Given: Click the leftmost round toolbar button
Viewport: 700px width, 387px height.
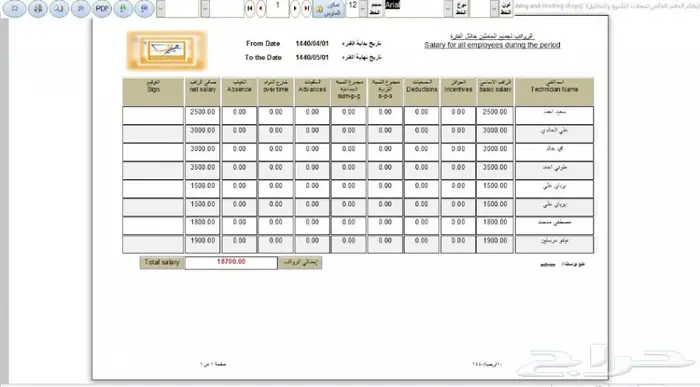Looking at the screenshot, I should point(15,8).
